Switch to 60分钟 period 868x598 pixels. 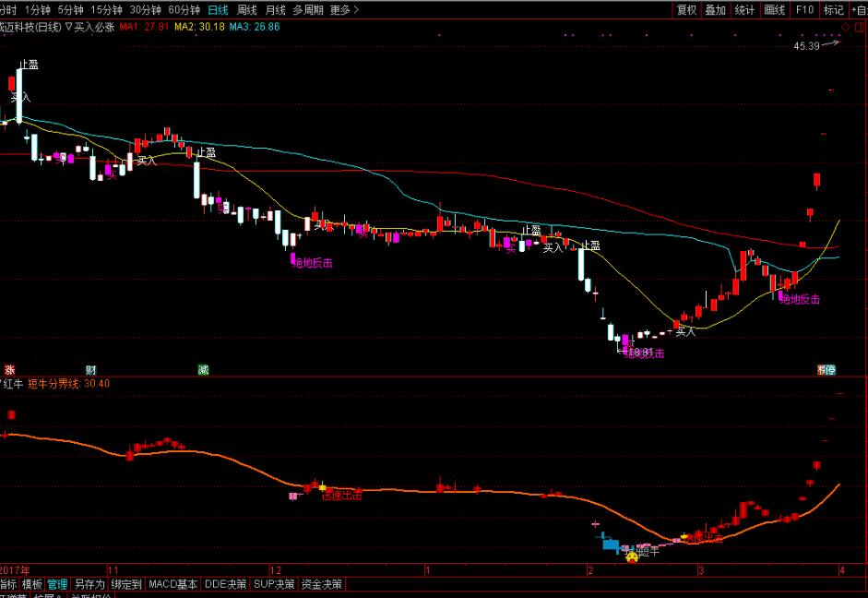point(184,9)
